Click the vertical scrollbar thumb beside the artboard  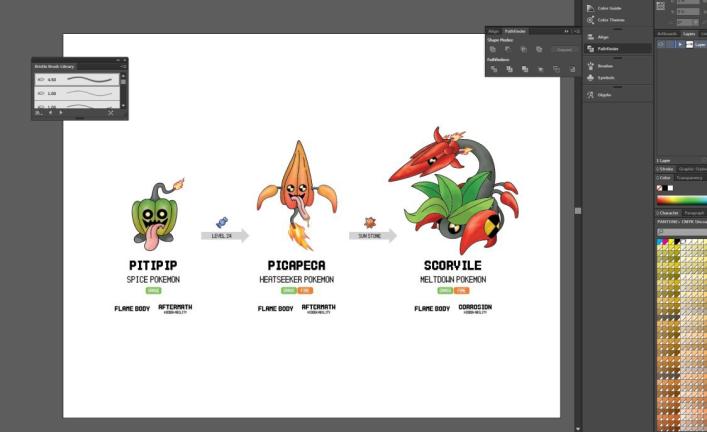pos(578,211)
